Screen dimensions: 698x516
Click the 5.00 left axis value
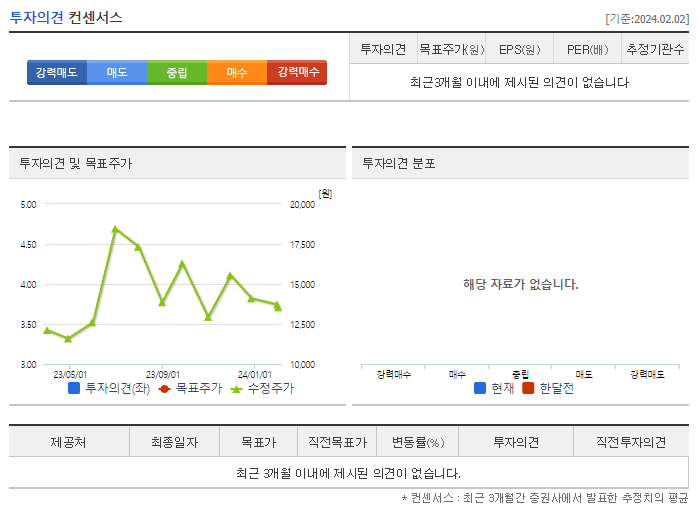(x=28, y=204)
